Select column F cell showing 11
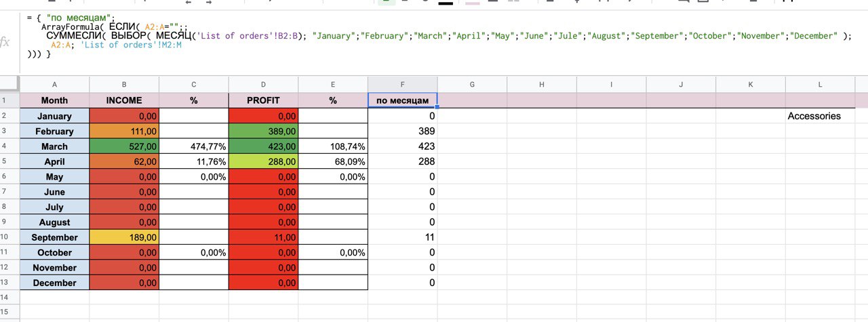The width and height of the screenshot is (868, 322). click(x=403, y=237)
